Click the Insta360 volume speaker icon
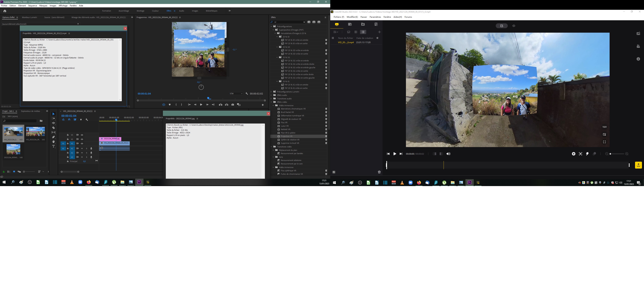The height and width of the screenshot is (301, 644). pyautogui.click(x=448, y=154)
